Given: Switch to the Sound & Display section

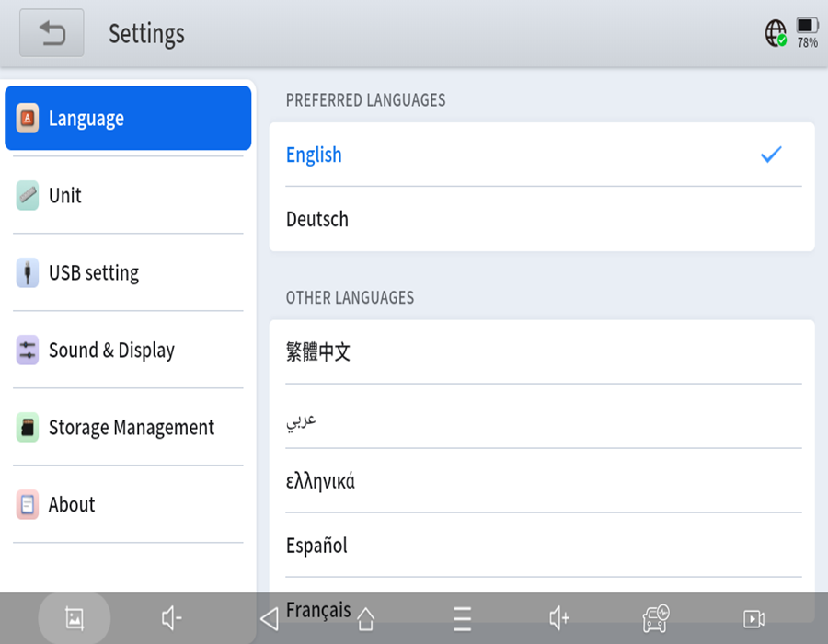Looking at the screenshot, I should (127, 350).
